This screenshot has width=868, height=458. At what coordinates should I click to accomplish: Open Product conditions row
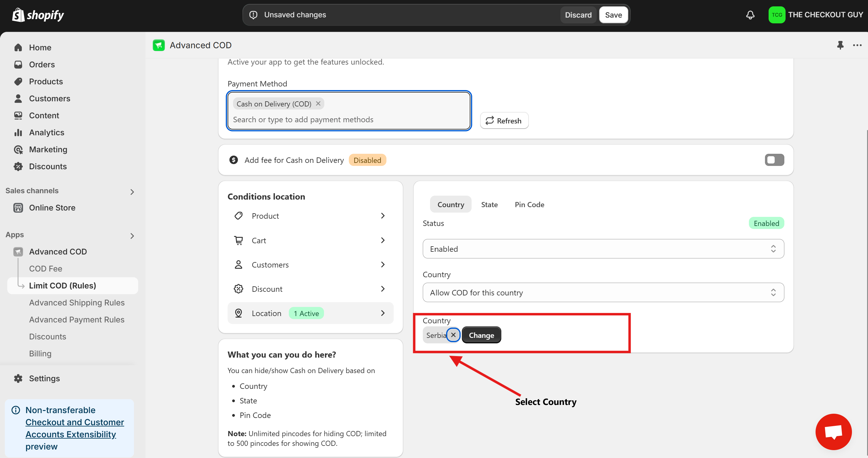tap(310, 216)
